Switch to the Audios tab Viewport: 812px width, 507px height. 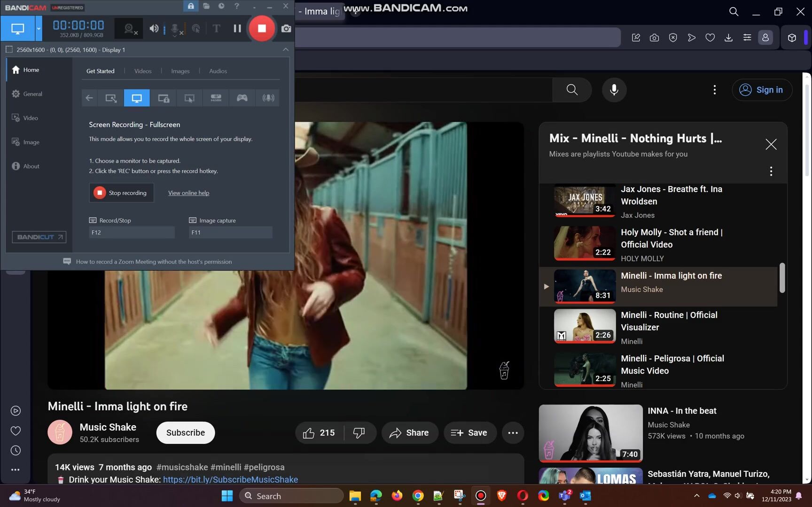point(218,71)
